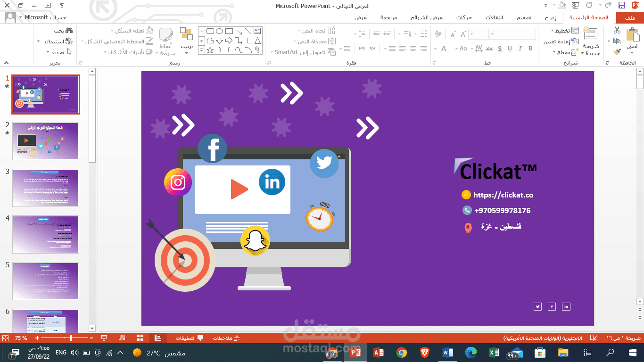Decrease font size with small A icon
644x362 pixels.
pos(453,34)
